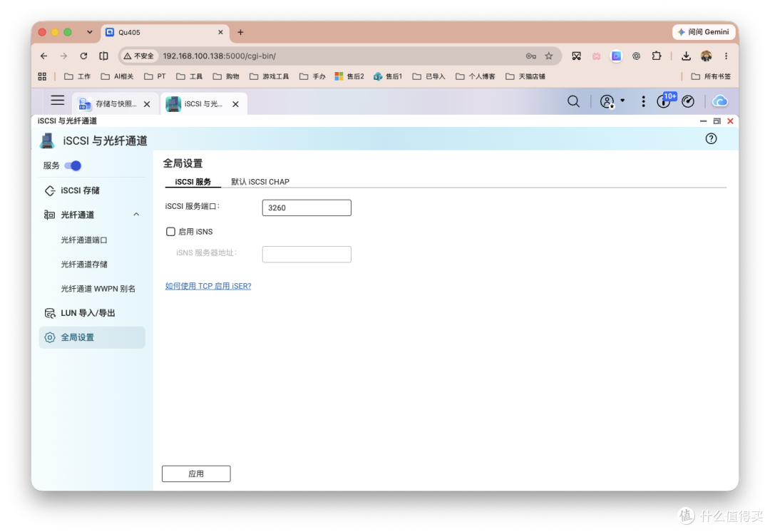Image resolution: width=770 pixels, height=532 pixels.
Task: Expand the tab search dropdown arrow
Action: coord(89,32)
